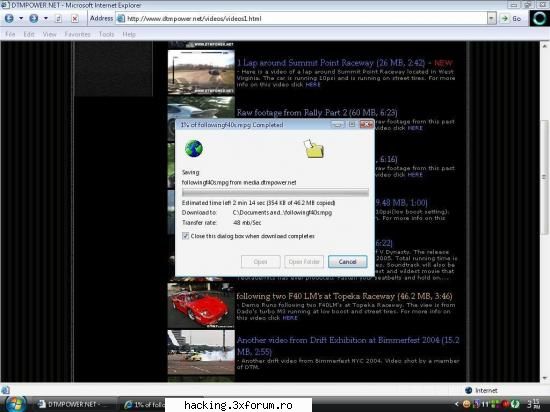
Task: Click the IE page icon in the title bar
Action: (5, 5)
